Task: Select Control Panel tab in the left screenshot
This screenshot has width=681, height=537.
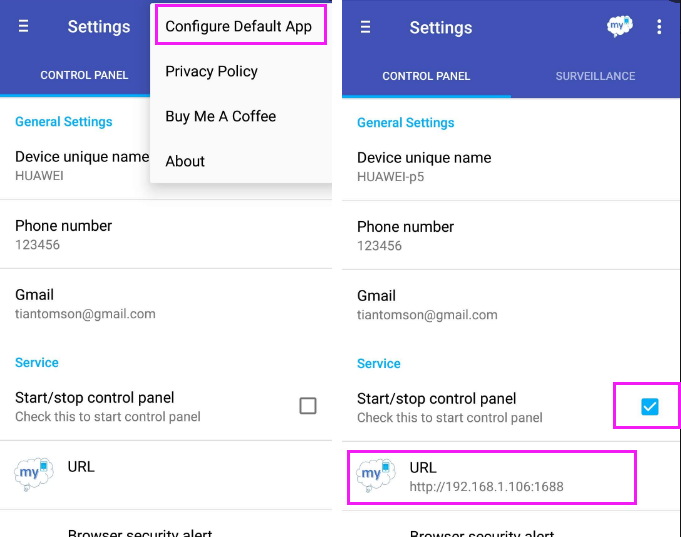Action: pyautogui.click(x=84, y=75)
